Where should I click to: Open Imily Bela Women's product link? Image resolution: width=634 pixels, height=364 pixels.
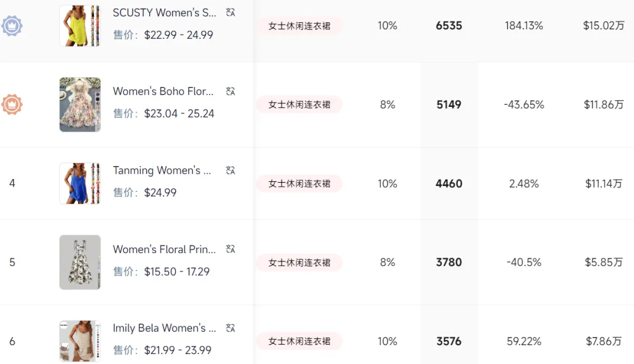tap(164, 328)
